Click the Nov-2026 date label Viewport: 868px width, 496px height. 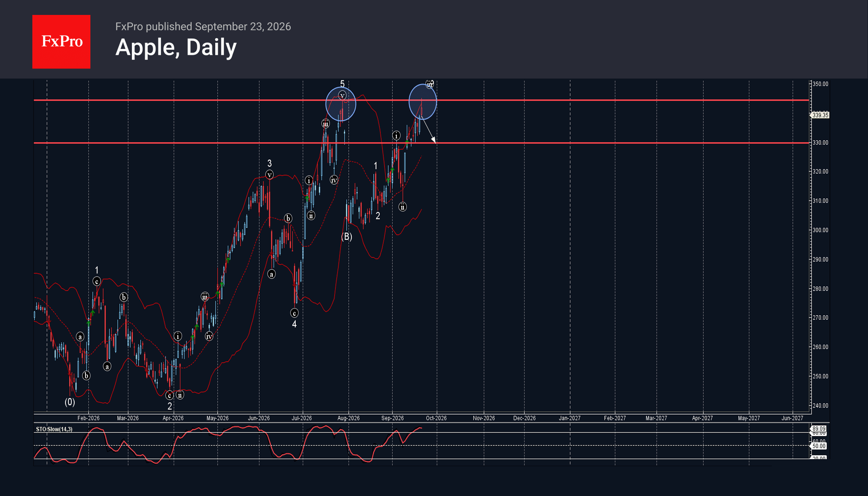[484, 418]
